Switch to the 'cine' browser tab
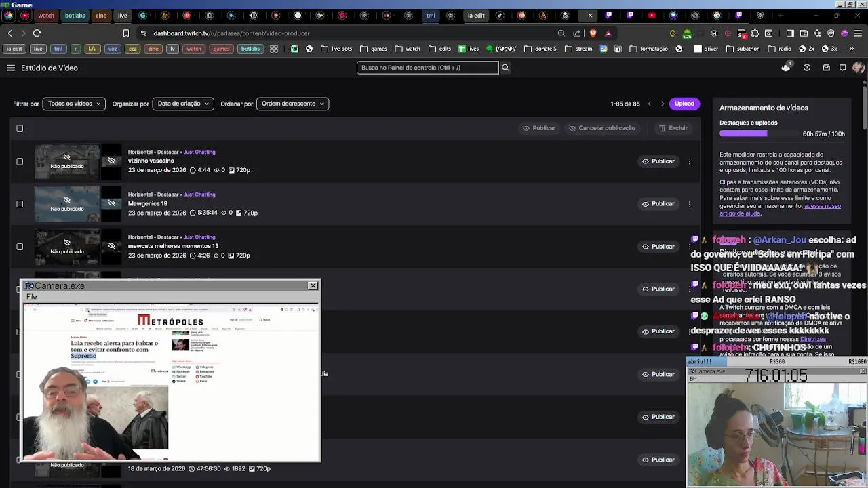 pos(101,15)
